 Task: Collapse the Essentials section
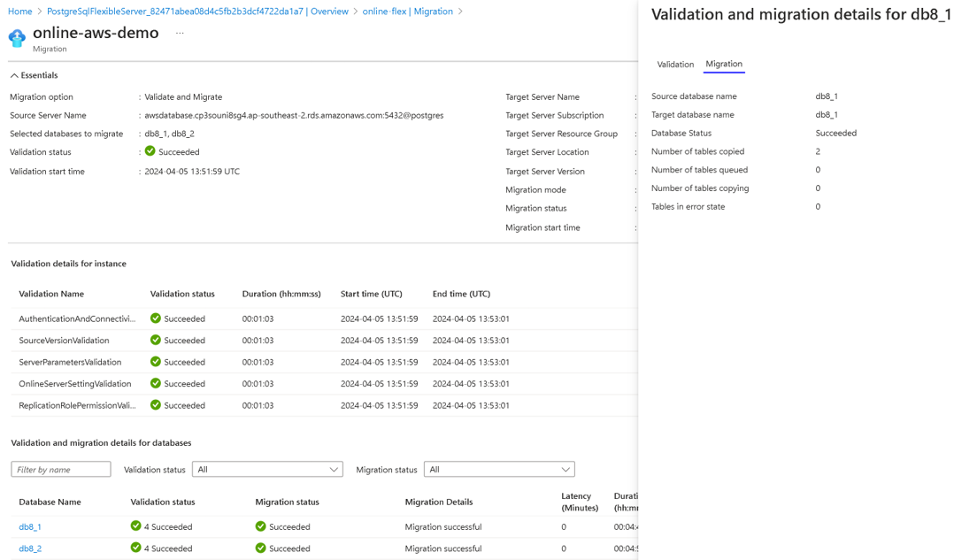coord(34,75)
